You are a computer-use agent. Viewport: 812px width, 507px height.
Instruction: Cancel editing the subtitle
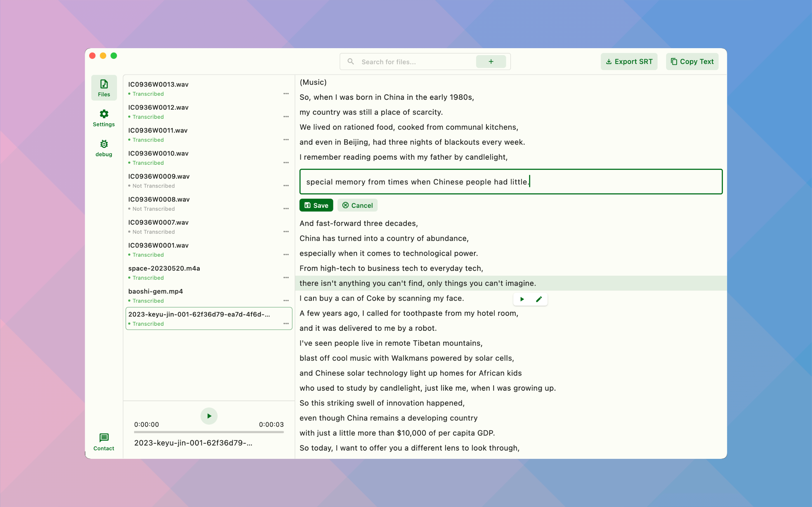pyautogui.click(x=357, y=205)
